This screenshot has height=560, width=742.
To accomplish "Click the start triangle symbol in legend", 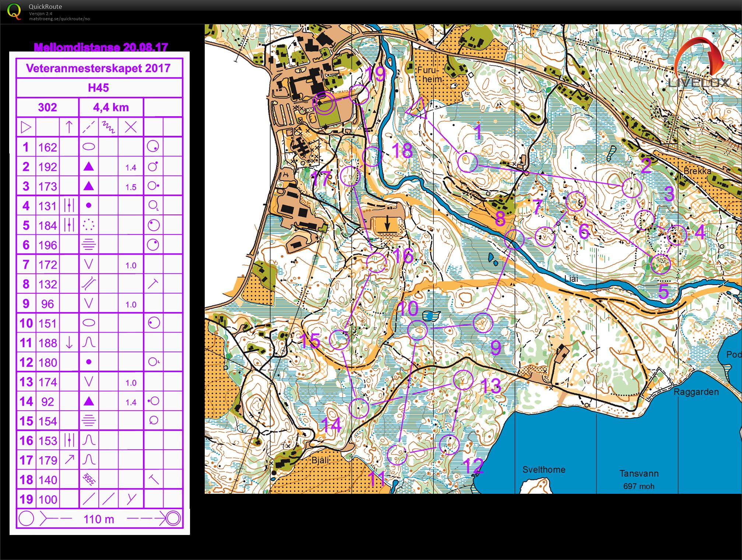I will (26, 127).
